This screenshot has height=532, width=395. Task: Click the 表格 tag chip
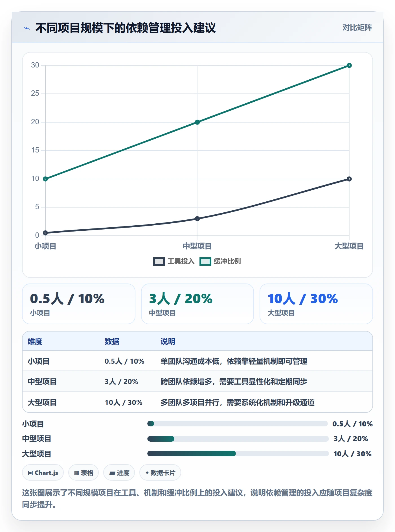[x=84, y=473]
